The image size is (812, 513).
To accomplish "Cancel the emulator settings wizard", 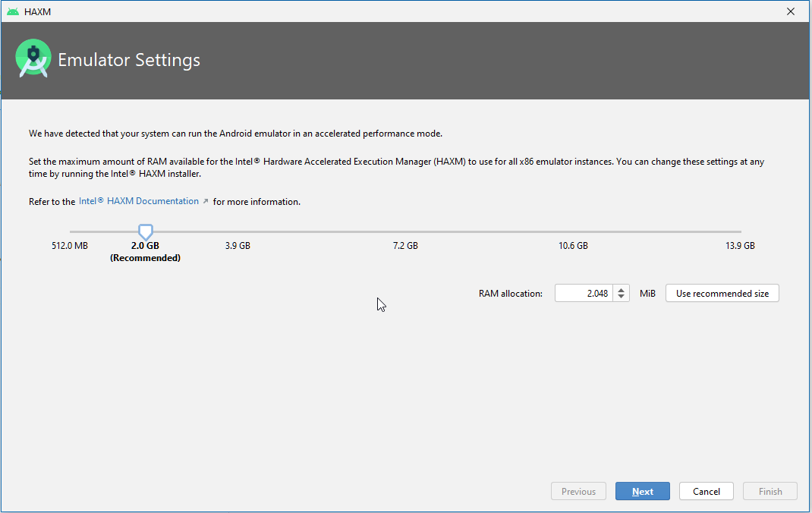I will click(x=706, y=492).
